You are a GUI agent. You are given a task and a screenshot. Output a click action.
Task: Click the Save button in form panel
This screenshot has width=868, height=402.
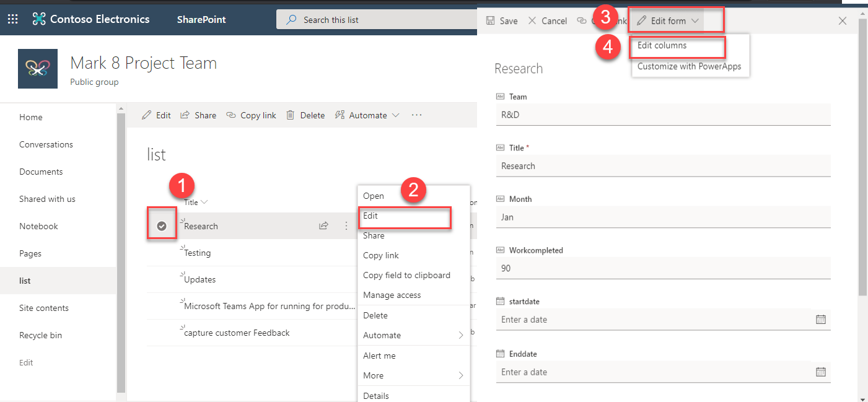502,21
